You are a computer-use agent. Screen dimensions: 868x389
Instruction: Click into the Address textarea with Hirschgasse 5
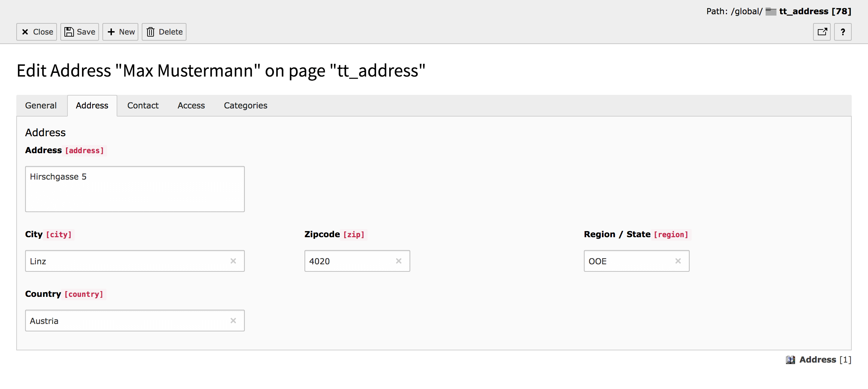[135, 189]
